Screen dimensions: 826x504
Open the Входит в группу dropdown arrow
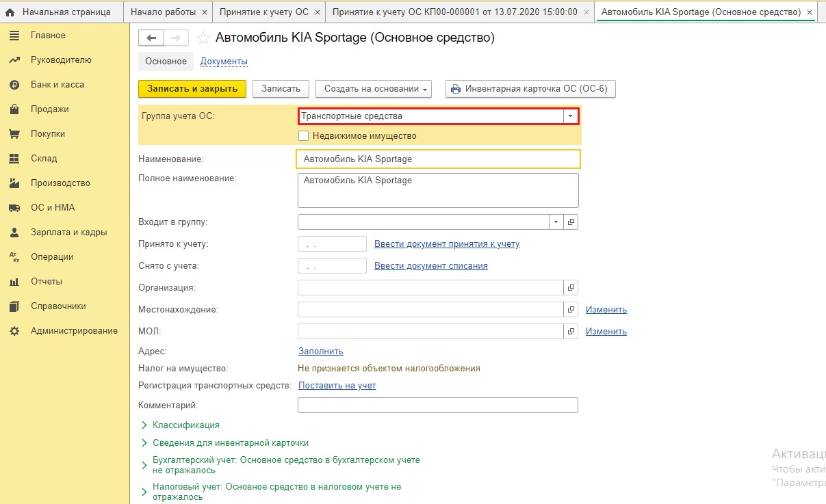click(556, 222)
